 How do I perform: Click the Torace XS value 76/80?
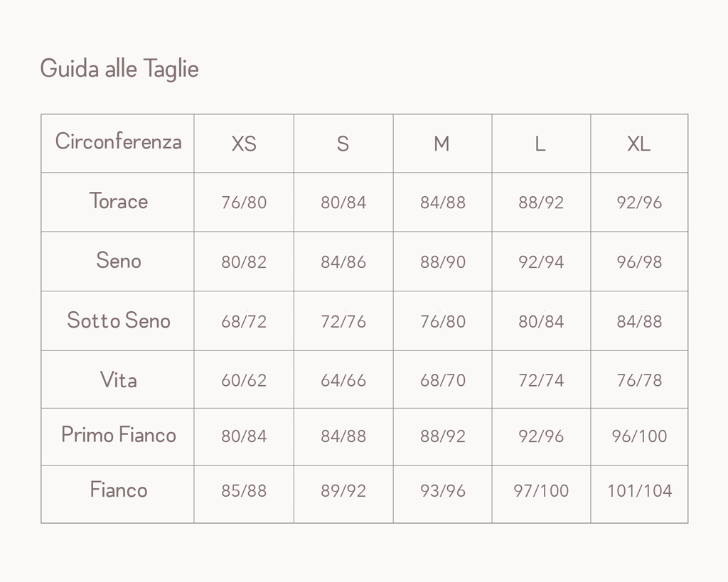(244, 203)
